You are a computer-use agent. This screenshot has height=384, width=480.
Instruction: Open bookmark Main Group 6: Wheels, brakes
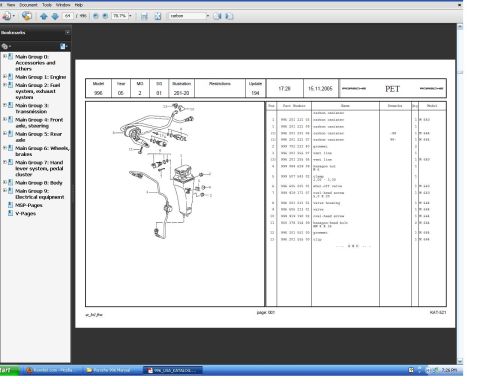[x=42, y=151]
